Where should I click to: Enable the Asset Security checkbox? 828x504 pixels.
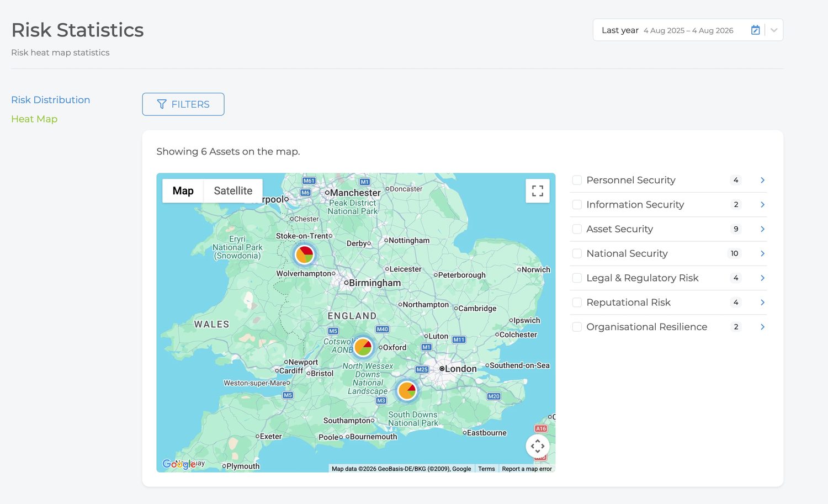[577, 229]
